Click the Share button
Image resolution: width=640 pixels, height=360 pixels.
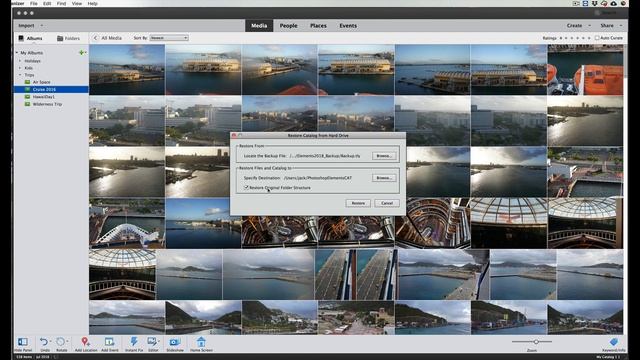(607, 26)
